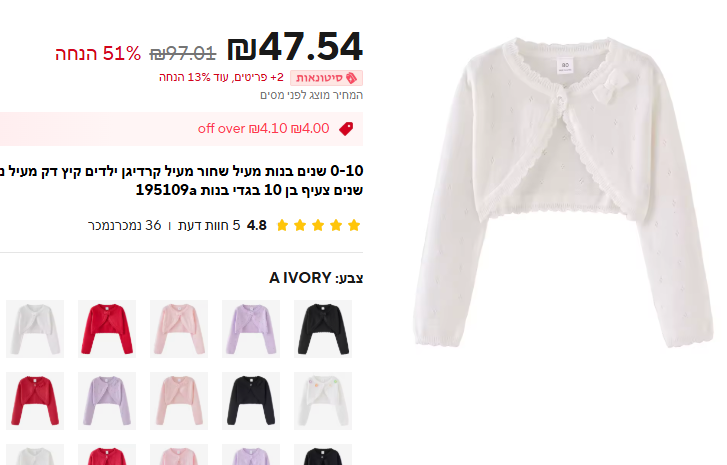Select lavender cardigan swatch in third row
Image resolution: width=727 pixels, height=465 pixels.
251,455
